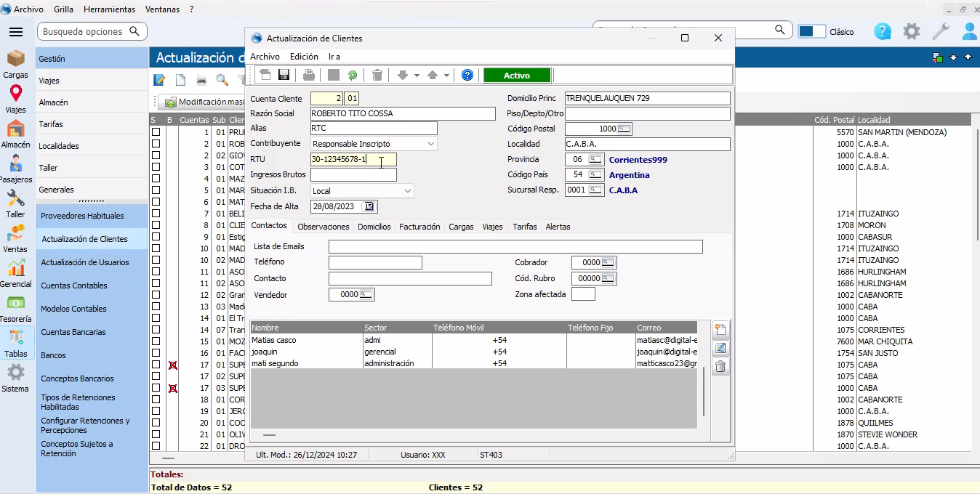Open the Situación I.B. dropdown

pos(407,191)
